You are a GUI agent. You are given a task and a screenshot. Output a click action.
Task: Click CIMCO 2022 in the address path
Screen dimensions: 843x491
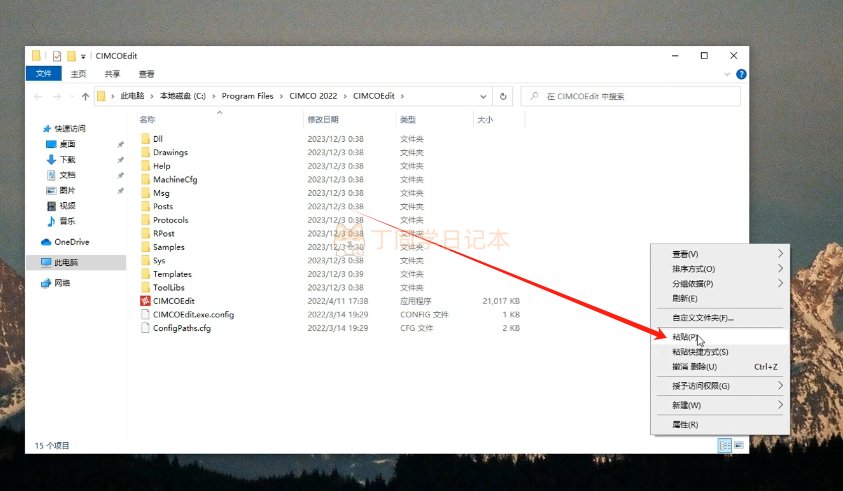point(313,96)
